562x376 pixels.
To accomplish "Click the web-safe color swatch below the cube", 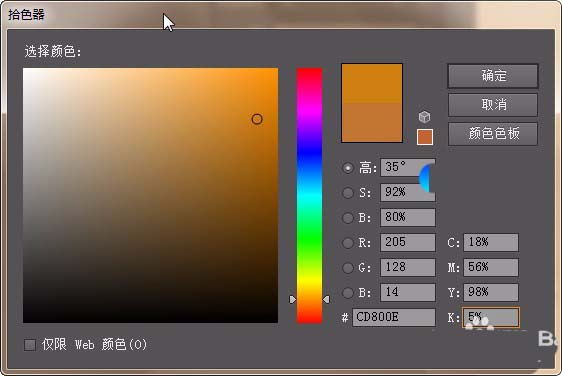I will 425,137.
